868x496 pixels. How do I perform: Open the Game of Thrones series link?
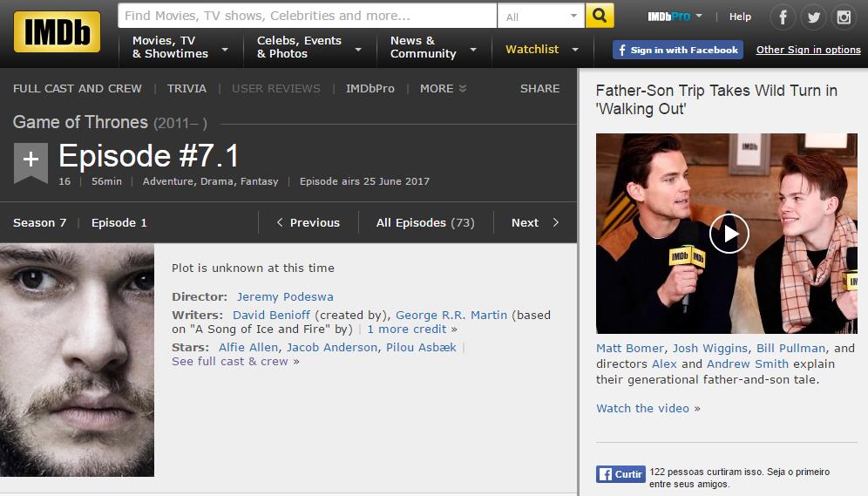80,122
